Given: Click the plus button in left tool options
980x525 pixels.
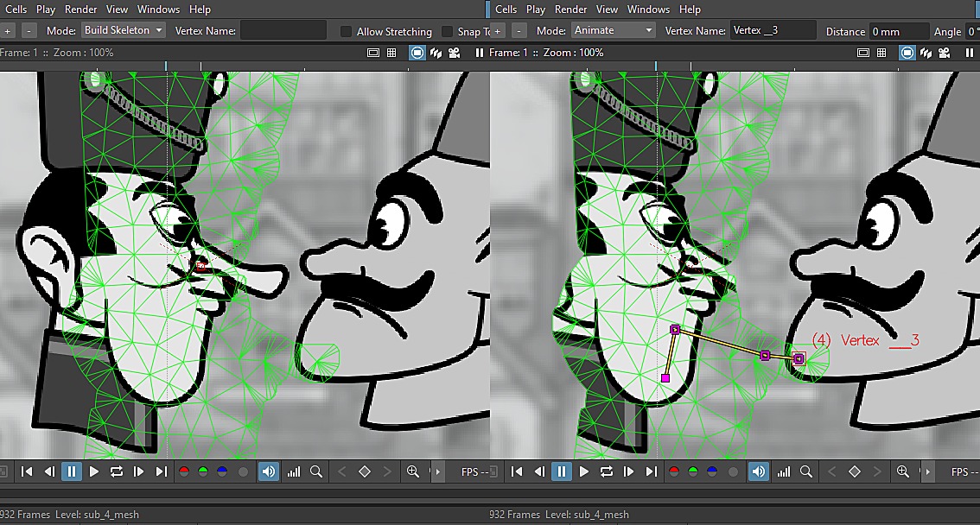Looking at the screenshot, I should coord(8,30).
